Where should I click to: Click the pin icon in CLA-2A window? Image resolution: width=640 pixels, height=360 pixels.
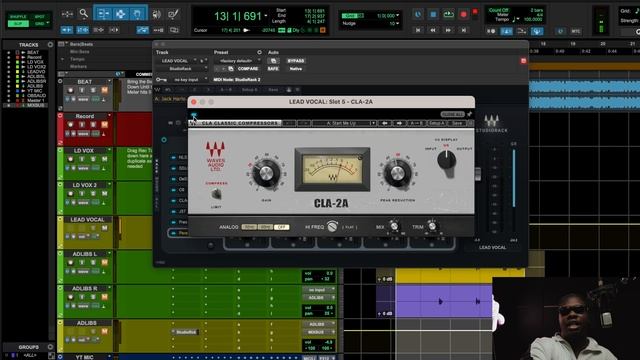(x=469, y=114)
